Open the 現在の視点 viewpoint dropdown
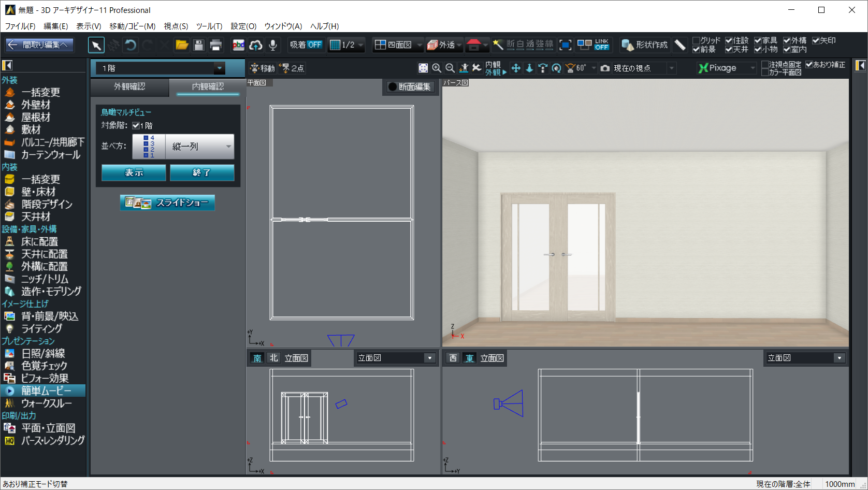 point(672,68)
